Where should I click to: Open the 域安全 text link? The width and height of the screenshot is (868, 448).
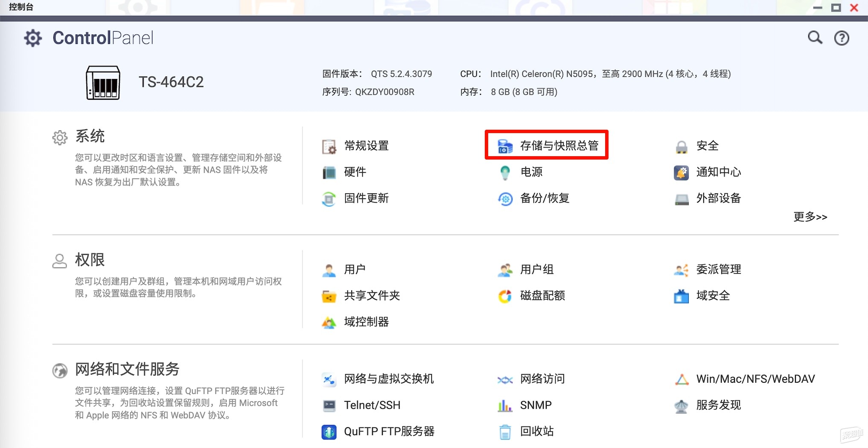click(713, 296)
